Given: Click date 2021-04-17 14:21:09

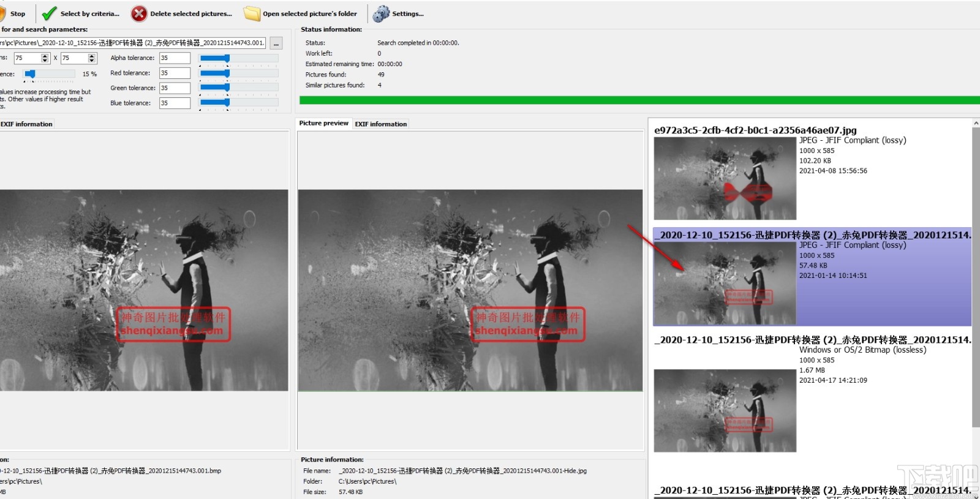Looking at the screenshot, I should coord(833,380).
